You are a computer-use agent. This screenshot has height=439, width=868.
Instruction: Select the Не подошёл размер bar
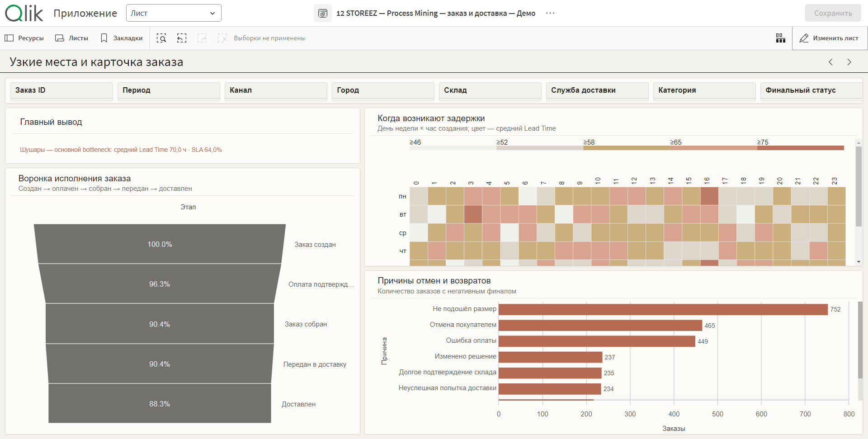pos(663,309)
